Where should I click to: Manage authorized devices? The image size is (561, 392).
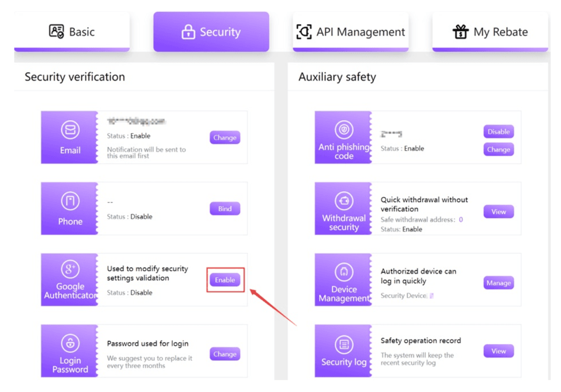[x=498, y=283]
